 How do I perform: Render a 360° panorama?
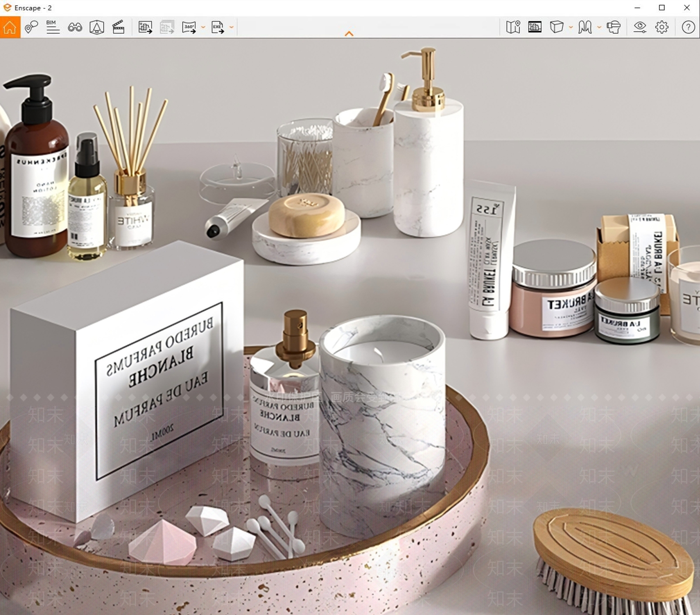(189, 27)
